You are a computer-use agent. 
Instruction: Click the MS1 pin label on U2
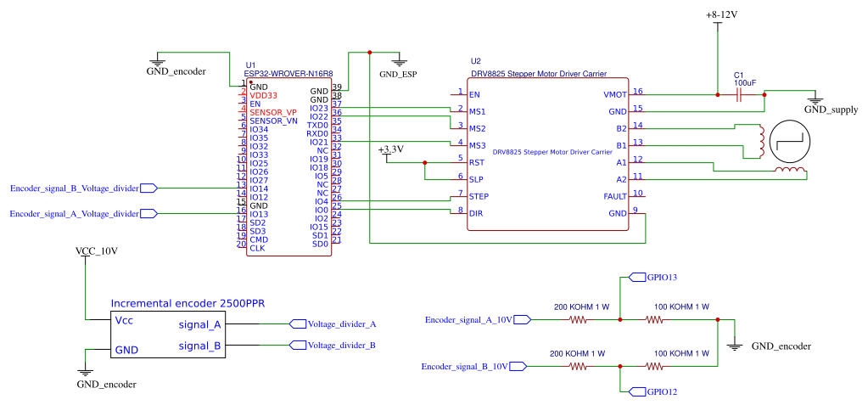point(477,112)
